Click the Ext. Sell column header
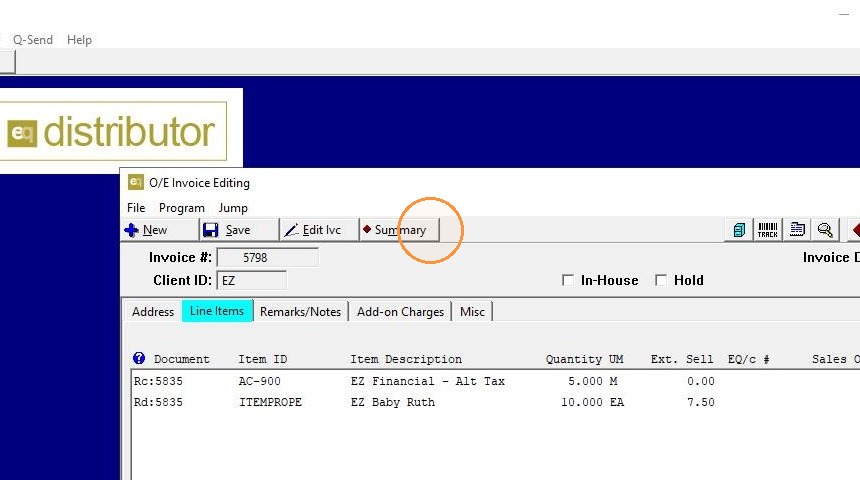This screenshot has height=480, width=860. pyautogui.click(x=682, y=359)
